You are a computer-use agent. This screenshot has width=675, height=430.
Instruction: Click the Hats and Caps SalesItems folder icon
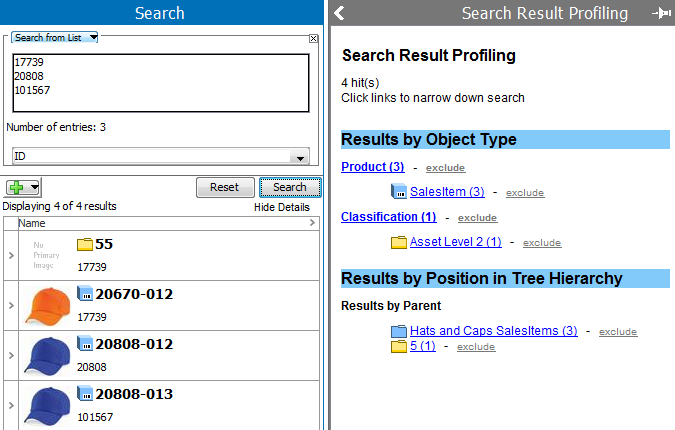(x=399, y=331)
